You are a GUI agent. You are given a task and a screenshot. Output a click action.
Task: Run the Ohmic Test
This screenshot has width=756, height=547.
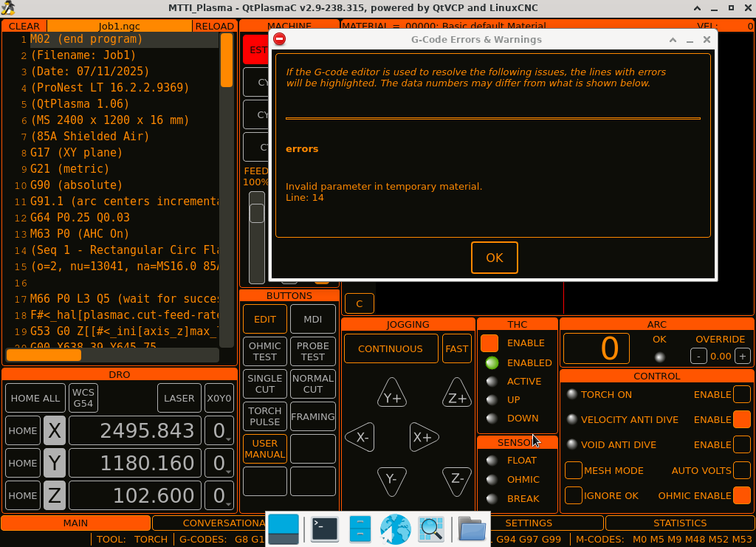[x=265, y=351]
